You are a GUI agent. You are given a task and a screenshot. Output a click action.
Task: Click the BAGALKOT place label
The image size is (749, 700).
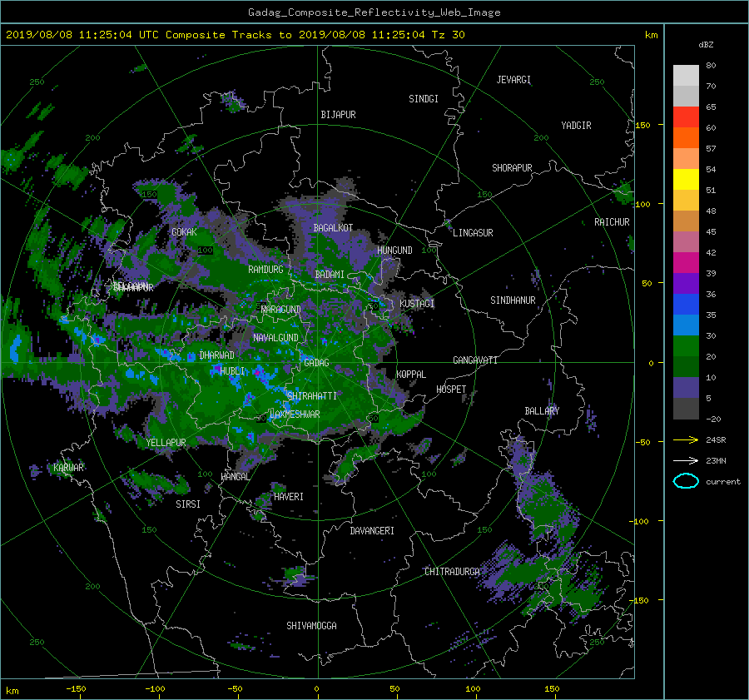click(333, 228)
